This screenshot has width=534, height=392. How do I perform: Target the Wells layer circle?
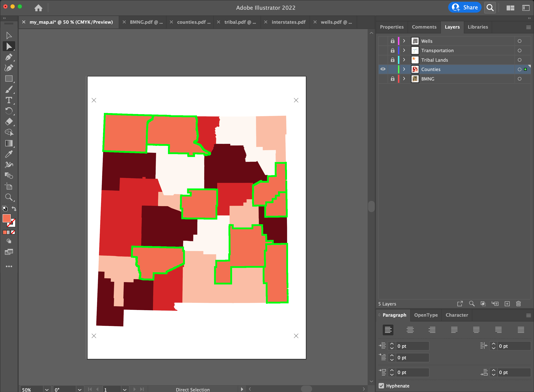[520, 41]
